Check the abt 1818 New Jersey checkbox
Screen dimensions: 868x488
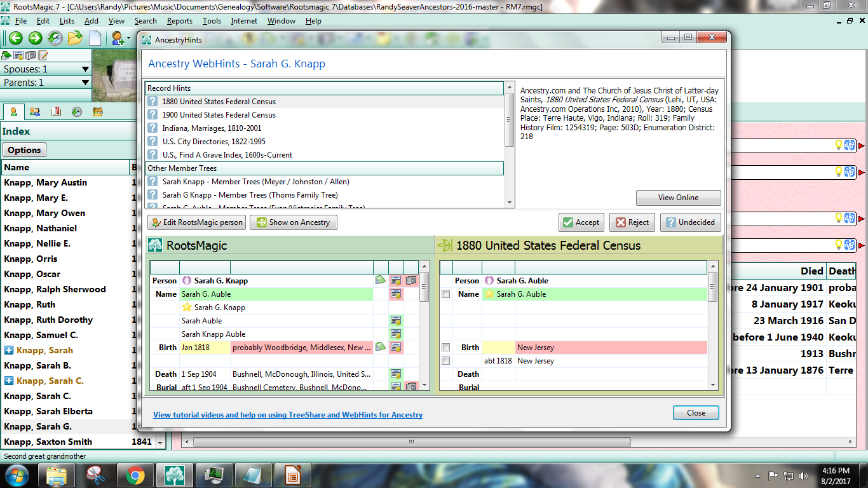[x=446, y=361]
